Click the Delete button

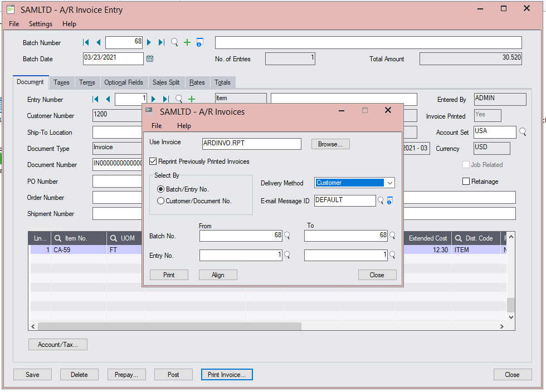(79, 375)
